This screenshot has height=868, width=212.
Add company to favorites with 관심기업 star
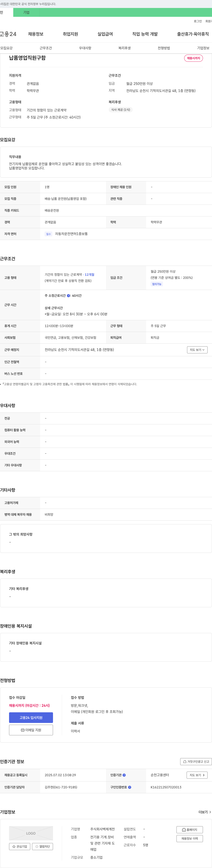pyautogui.click(x=19, y=846)
